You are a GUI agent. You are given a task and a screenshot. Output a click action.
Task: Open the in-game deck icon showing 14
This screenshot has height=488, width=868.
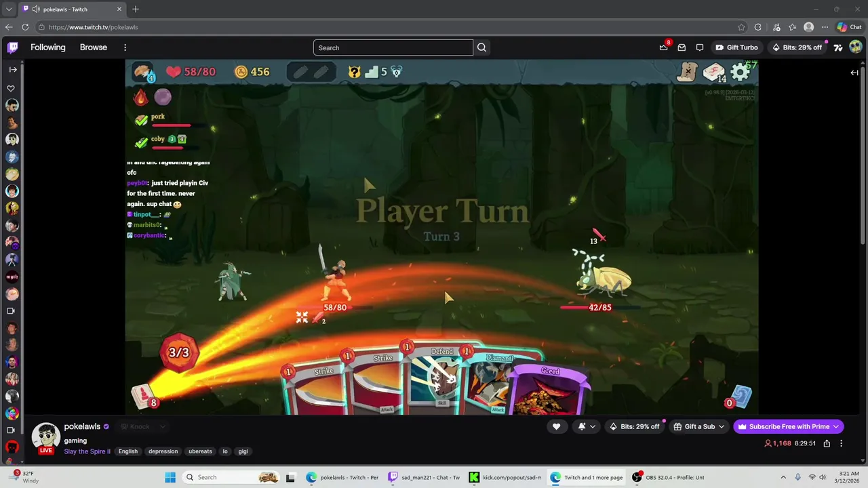click(x=714, y=73)
